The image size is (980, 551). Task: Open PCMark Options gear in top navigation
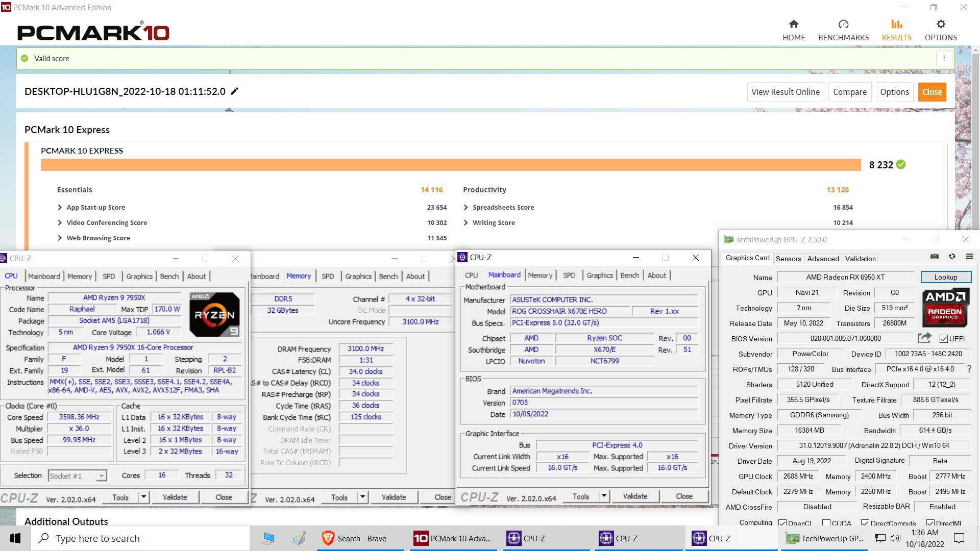[941, 30]
